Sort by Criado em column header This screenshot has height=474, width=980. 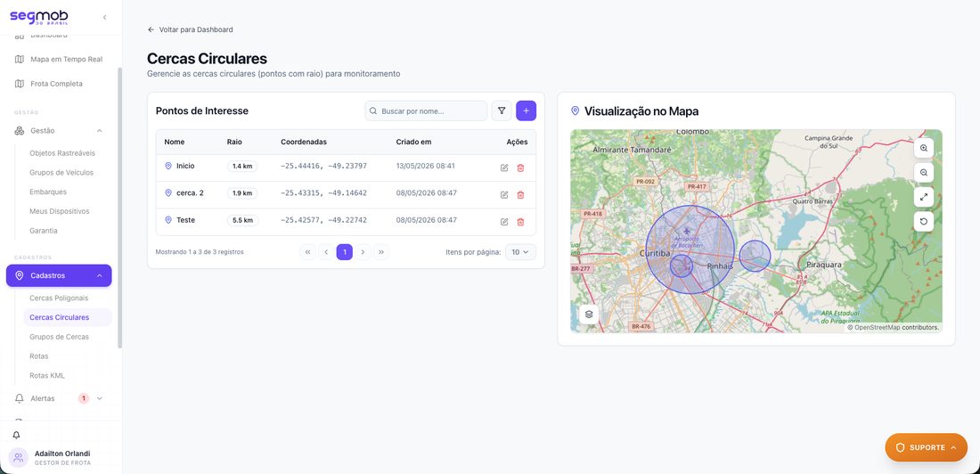click(x=413, y=142)
